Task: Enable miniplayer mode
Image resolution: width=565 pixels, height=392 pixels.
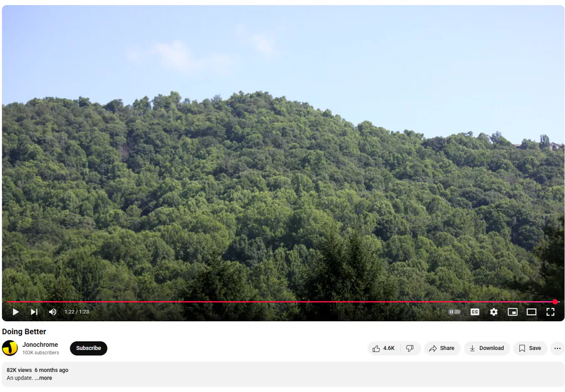Action: 512,312
